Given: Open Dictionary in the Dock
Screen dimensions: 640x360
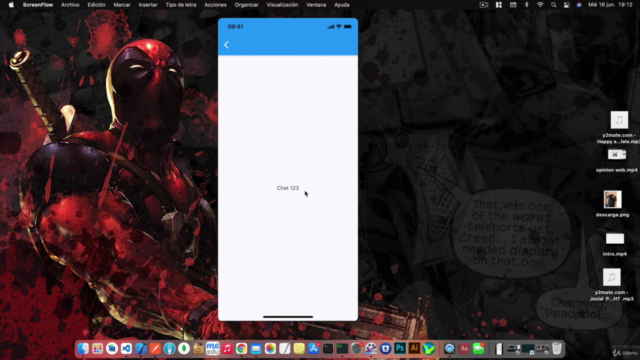Looking at the screenshot, I should tap(464, 348).
